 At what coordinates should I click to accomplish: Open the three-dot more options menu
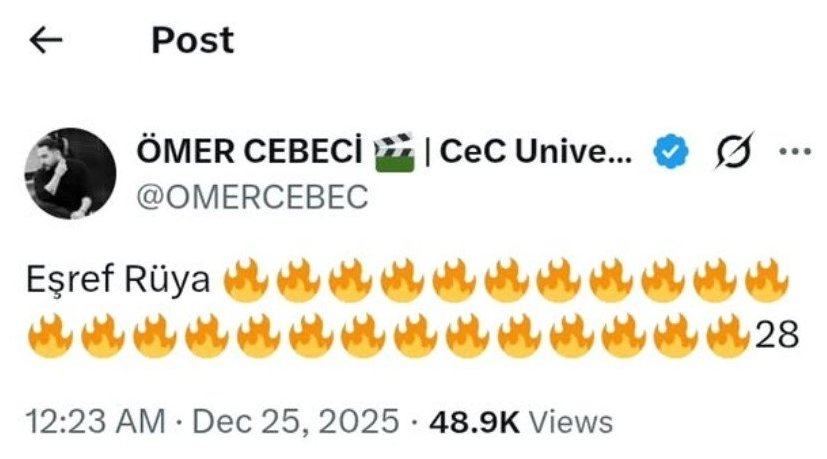coord(795,152)
